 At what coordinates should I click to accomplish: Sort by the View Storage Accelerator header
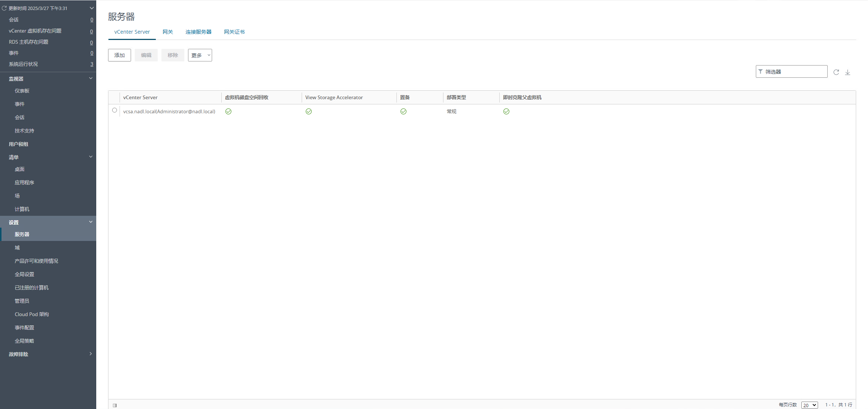tap(334, 97)
